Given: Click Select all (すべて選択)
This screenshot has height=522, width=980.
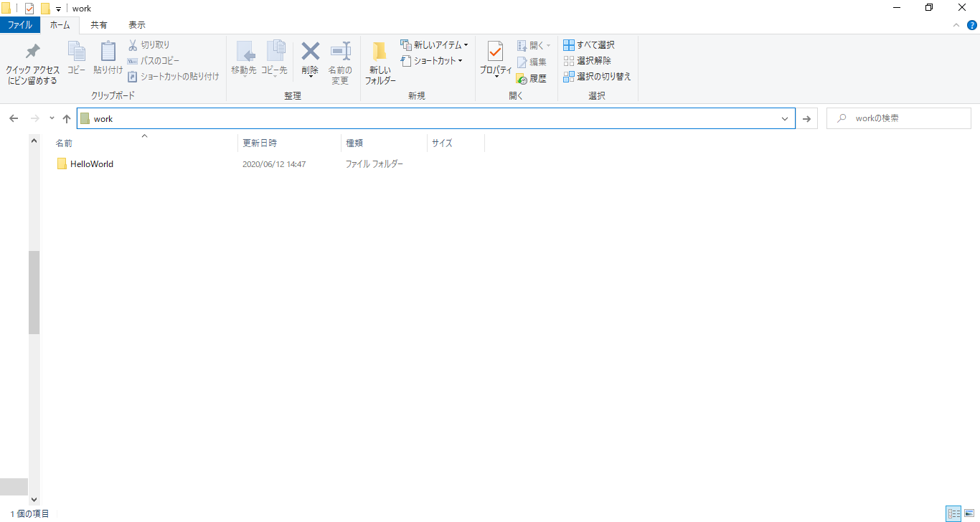Looking at the screenshot, I should click(x=589, y=44).
